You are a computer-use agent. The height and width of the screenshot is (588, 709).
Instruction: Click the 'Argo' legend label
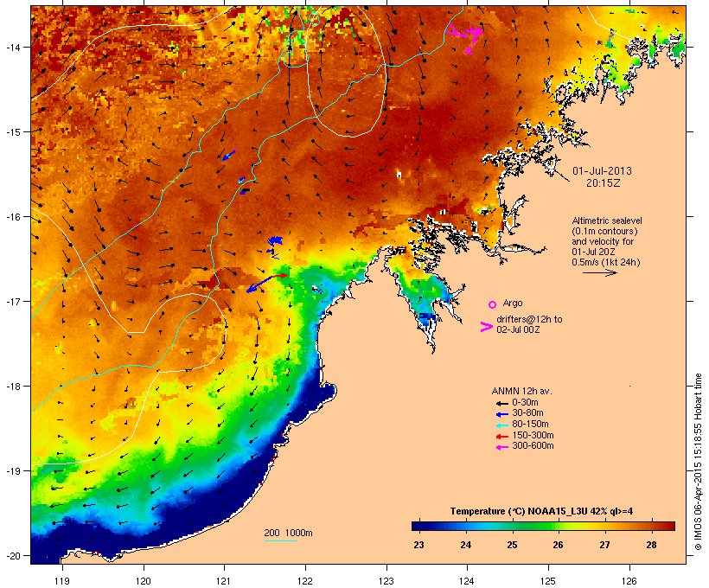point(513,303)
